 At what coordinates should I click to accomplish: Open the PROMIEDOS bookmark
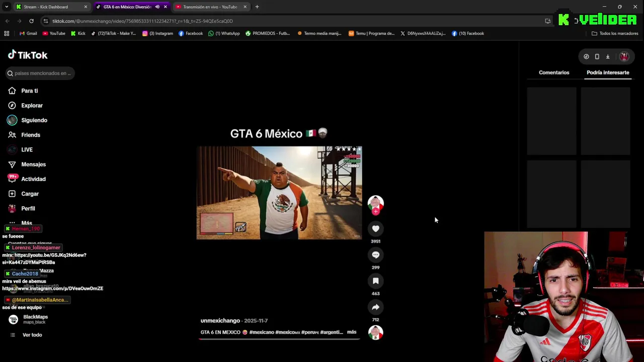tap(268, 34)
